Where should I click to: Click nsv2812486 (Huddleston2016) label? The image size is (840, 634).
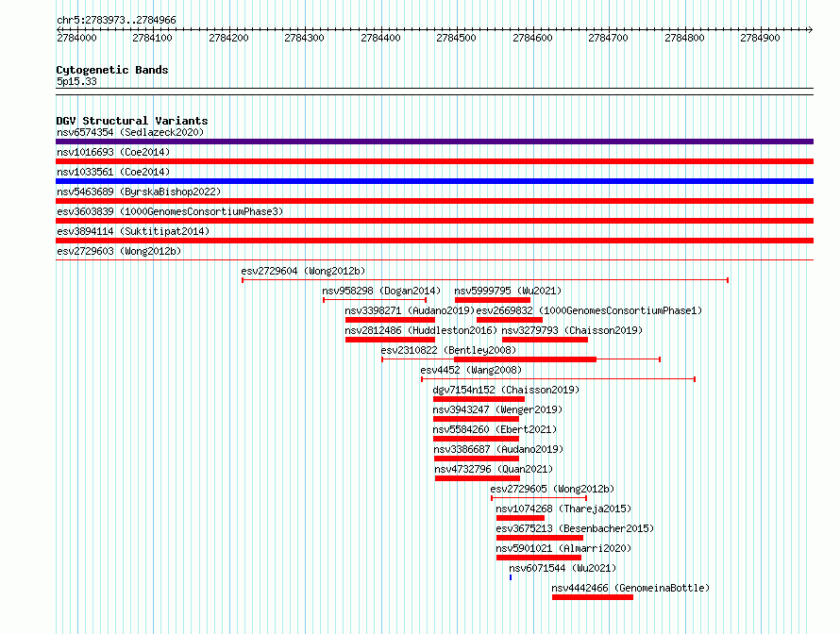[421, 330]
